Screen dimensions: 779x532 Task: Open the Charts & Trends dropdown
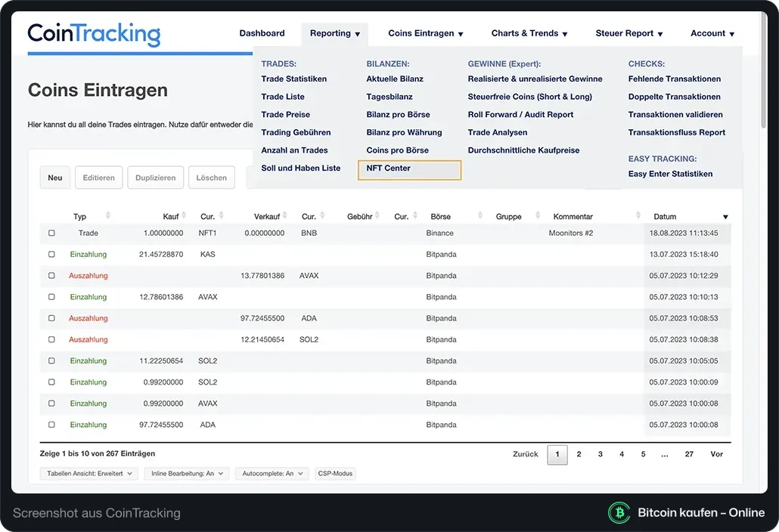point(529,33)
